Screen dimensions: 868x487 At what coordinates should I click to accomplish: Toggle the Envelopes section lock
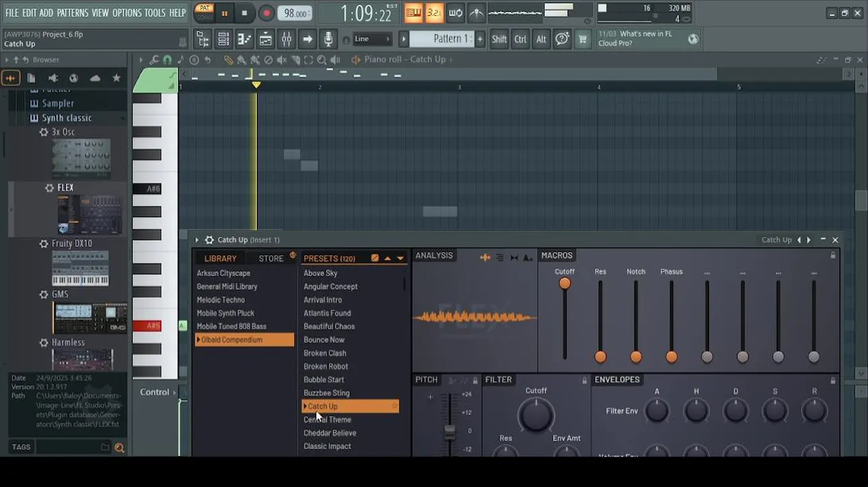point(833,380)
